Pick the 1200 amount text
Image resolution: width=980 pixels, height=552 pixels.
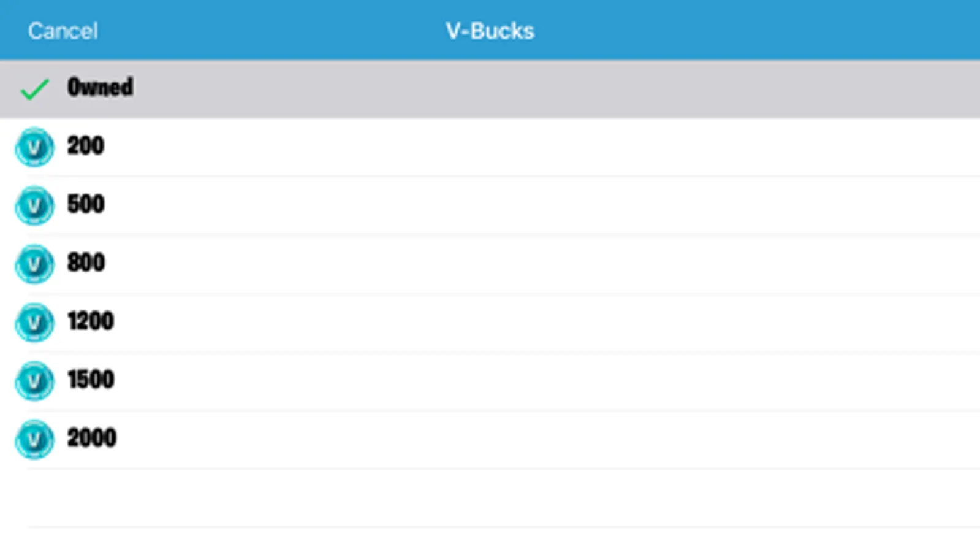(x=91, y=321)
